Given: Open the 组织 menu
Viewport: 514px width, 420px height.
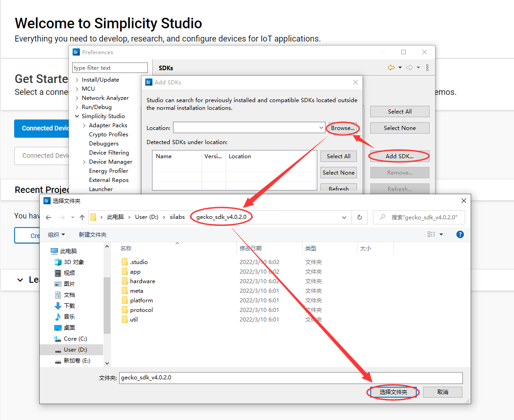Looking at the screenshot, I should point(57,234).
